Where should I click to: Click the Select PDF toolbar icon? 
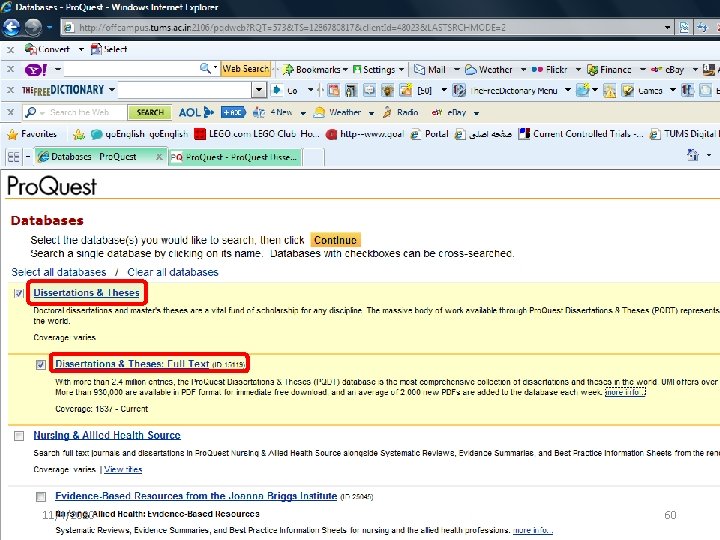96,49
